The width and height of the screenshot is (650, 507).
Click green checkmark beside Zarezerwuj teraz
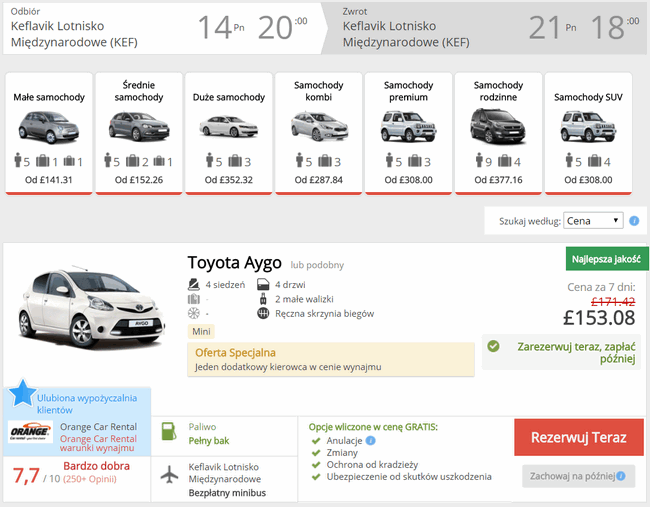click(x=493, y=346)
